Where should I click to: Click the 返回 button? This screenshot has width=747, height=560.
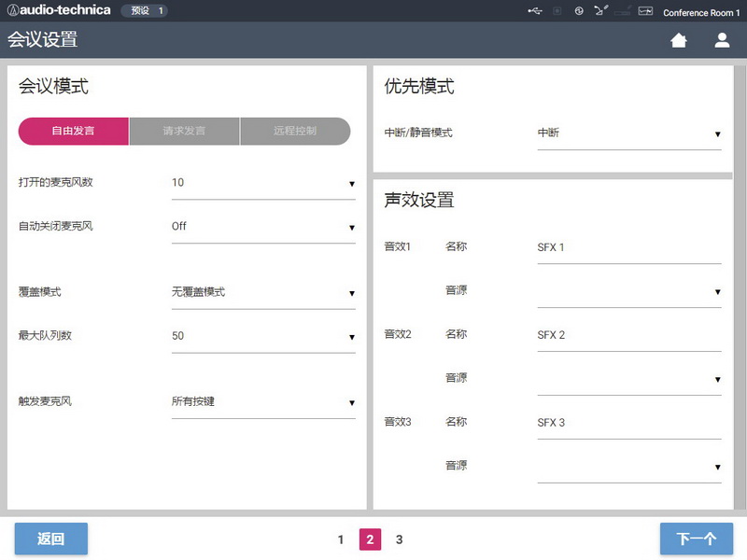point(51,539)
